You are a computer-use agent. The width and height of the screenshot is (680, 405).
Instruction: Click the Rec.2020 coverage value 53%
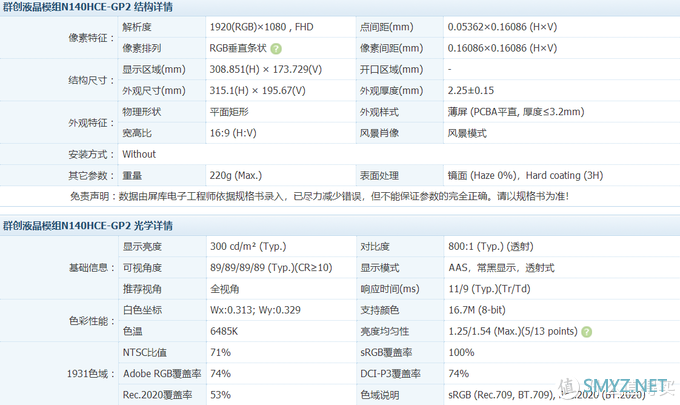coord(220,395)
